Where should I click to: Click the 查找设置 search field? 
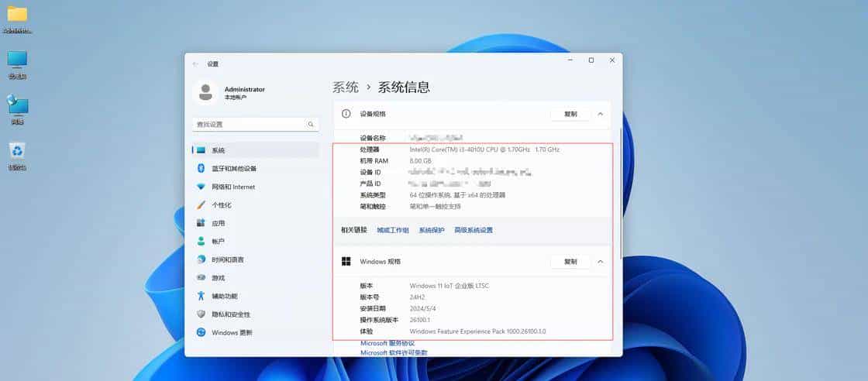tap(256, 125)
